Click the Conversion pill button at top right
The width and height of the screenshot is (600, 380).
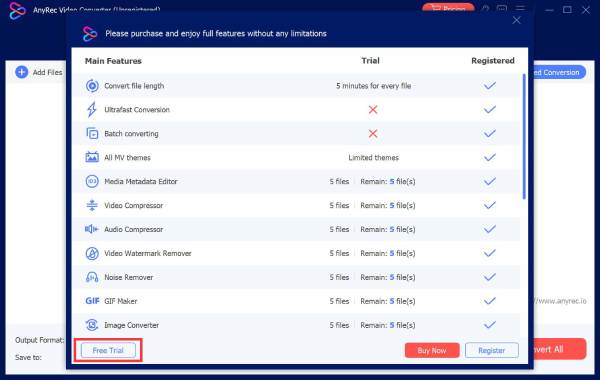tap(560, 72)
